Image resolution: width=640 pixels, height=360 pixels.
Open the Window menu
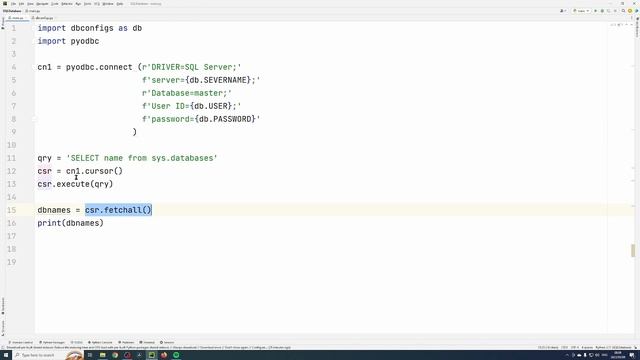click(108, 4)
